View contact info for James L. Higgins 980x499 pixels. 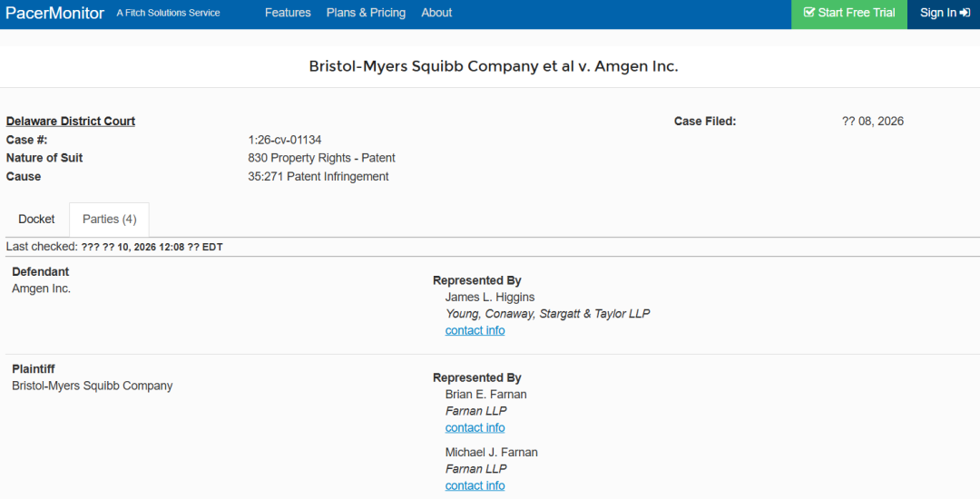tap(475, 330)
